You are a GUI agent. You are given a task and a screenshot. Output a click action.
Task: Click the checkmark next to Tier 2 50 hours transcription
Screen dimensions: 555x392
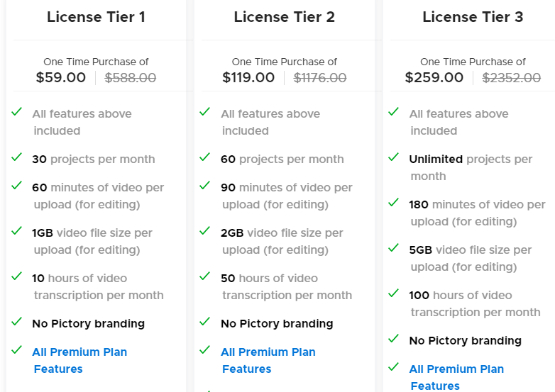(x=205, y=276)
